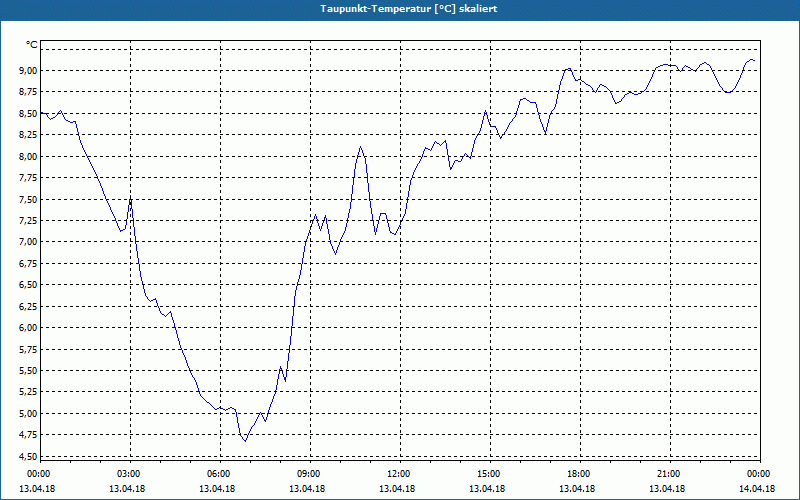Choose the '21:00' time label

pyautogui.click(x=669, y=474)
